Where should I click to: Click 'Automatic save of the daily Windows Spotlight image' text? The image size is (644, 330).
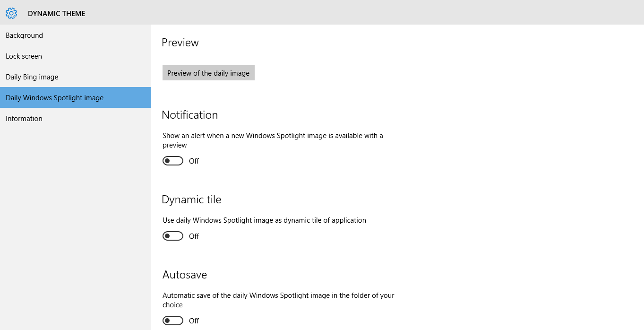click(278, 300)
